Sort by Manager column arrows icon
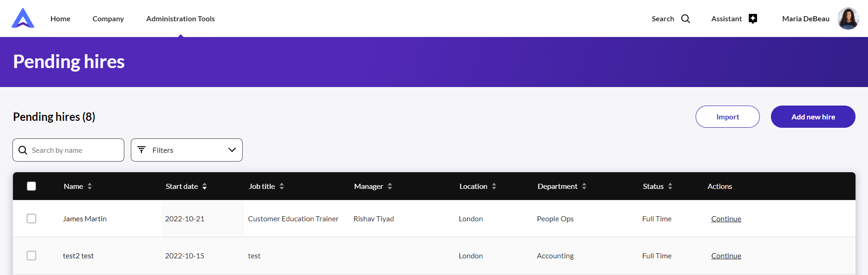Image resolution: width=868 pixels, height=275 pixels. pos(390,187)
